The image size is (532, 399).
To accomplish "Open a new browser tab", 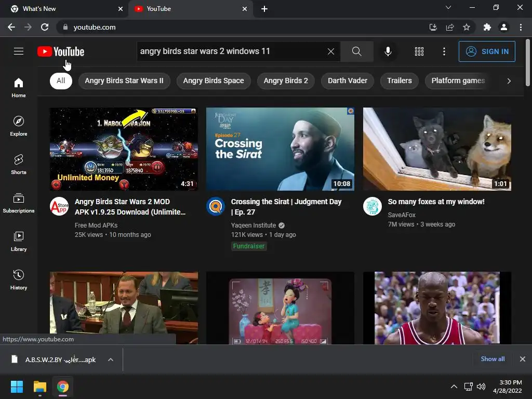I will point(264,9).
